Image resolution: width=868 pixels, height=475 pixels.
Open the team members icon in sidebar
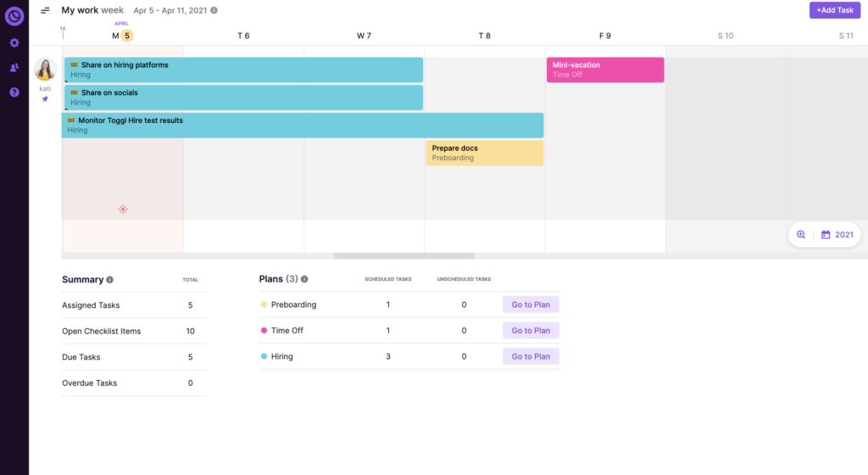pos(14,67)
